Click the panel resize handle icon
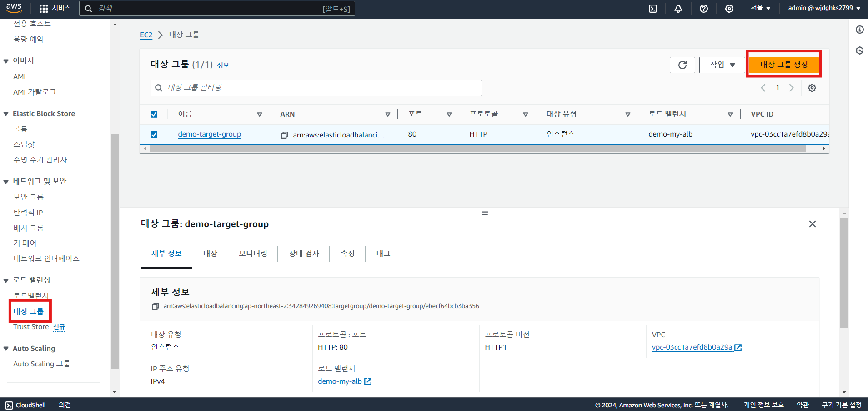Image resolution: width=868 pixels, height=411 pixels. tap(485, 213)
